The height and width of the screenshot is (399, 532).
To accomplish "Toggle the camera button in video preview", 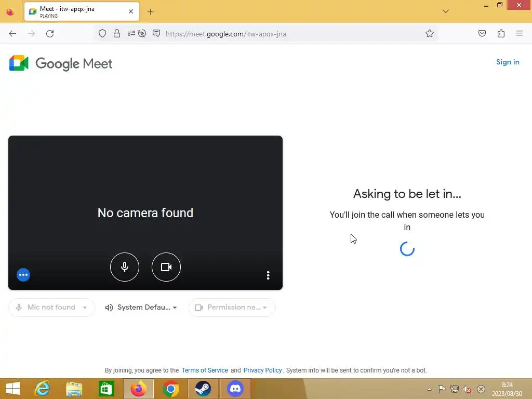I will click(x=166, y=267).
